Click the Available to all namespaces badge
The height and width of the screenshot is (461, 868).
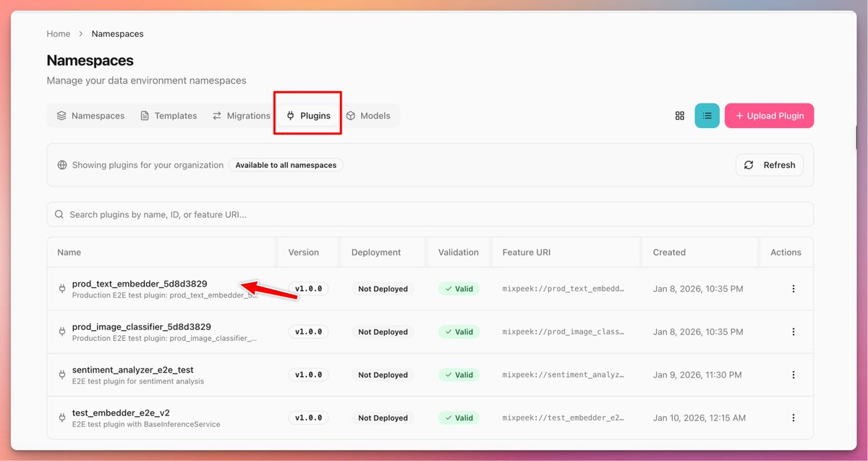tap(286, 165)
